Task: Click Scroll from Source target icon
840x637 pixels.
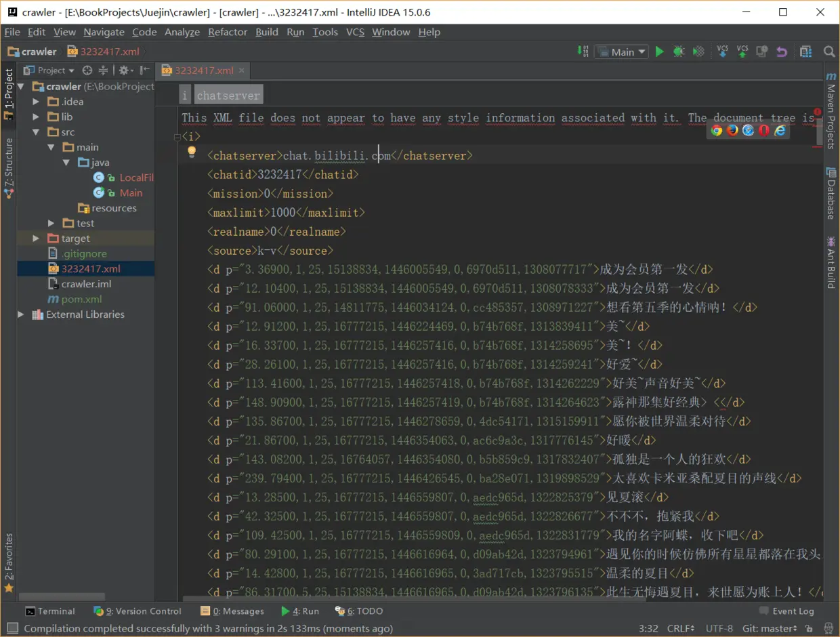Action: coord(87,70)
